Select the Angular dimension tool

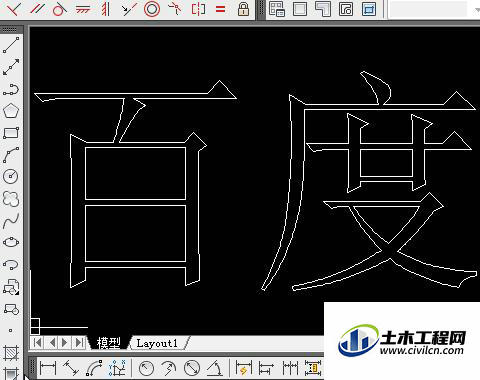click(x=215, y=369)
